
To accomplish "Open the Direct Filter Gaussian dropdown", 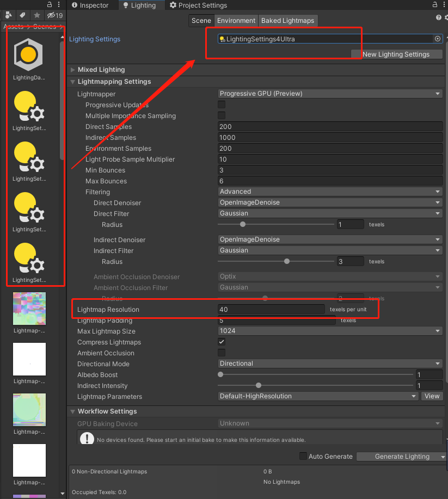I will pyautogui.click(x=329, y=213).
